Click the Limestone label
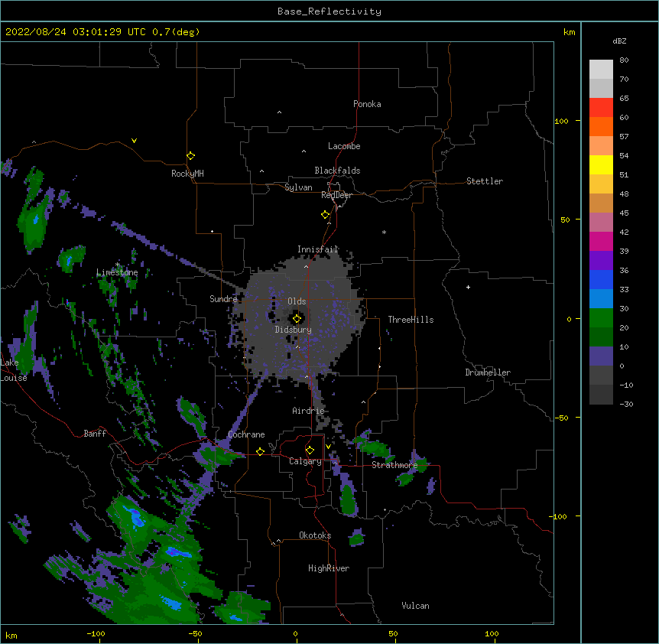This screenshot has width=659, height=644. pos(117,272)
